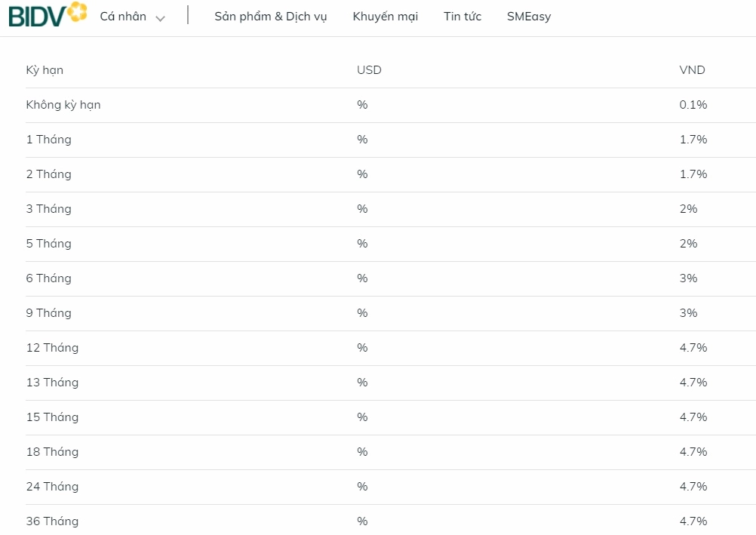Open the Tin tức section
This screenshot has height=535, width=756.
pyautogui.click(x=462, y=17)
